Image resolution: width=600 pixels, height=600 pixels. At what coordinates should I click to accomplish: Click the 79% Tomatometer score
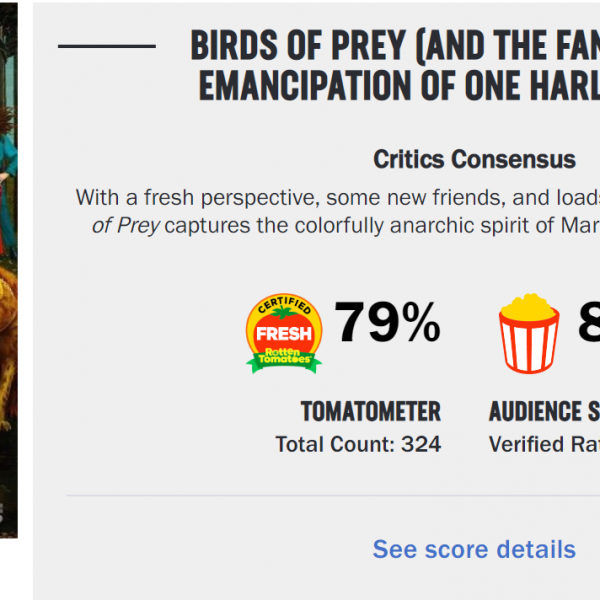pyautogui.click(x=387, y=323)
